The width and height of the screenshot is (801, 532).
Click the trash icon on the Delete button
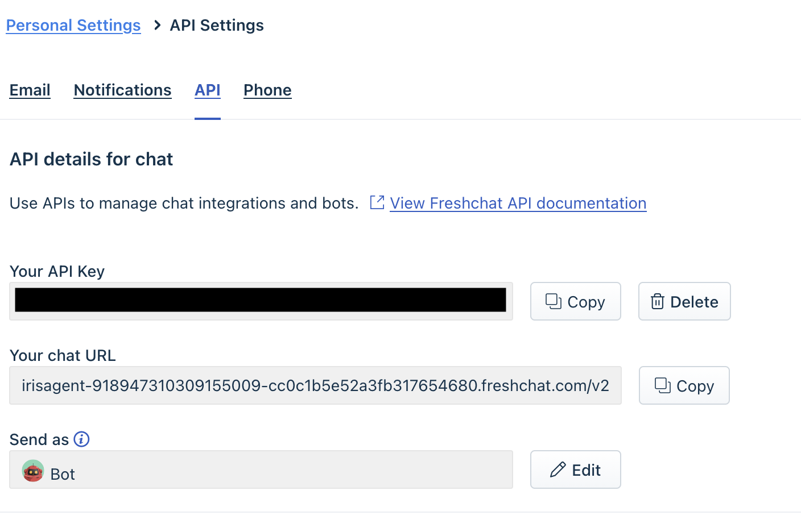[658, 301]
